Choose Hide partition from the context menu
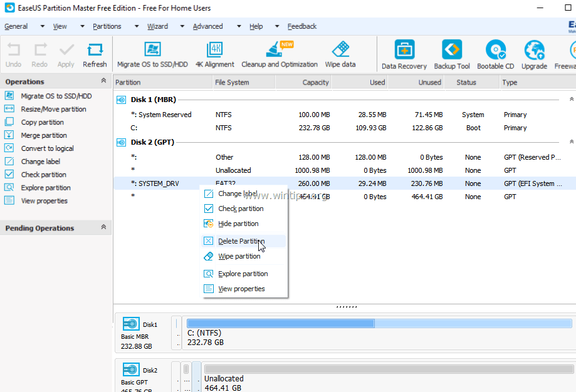576x392 pixels. (244, 224)
